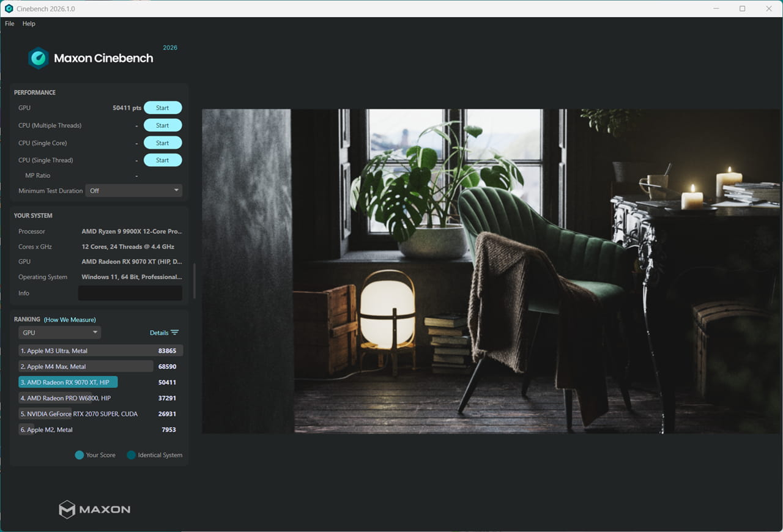Screen dimensions: 783x532
Task: Select the Apple M3 Ultra, Metal ranking row
Action: 100,351
